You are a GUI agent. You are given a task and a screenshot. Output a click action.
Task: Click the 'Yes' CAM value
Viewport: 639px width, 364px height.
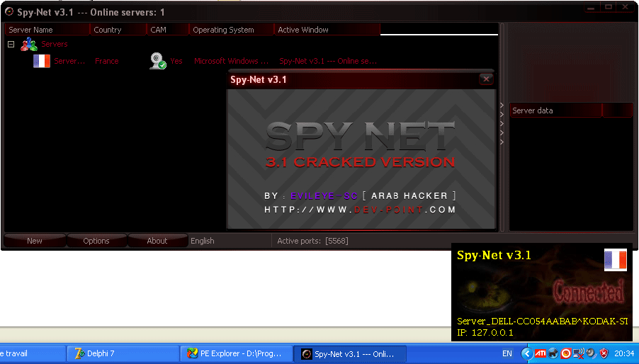point(176,61)
